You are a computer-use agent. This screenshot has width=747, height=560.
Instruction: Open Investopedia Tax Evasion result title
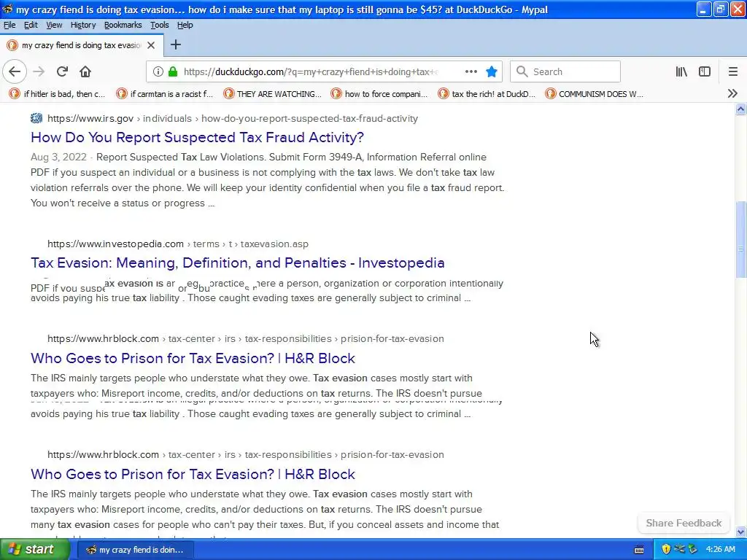pos(238,262)
